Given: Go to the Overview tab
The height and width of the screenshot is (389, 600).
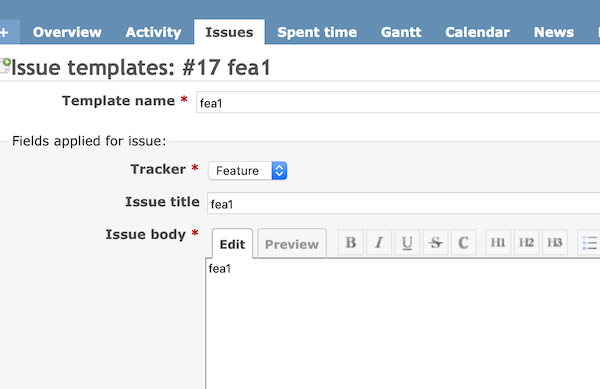Looking at the screenshot, I should click(67, 32).
